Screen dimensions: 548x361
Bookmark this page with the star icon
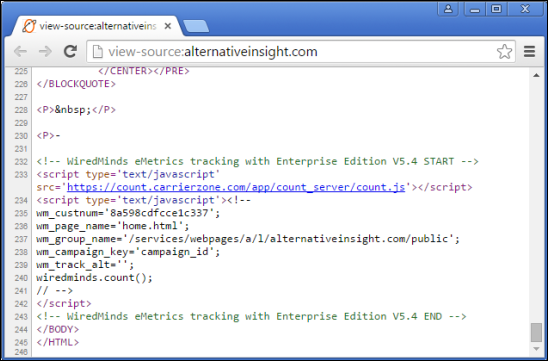coord(504,52)
